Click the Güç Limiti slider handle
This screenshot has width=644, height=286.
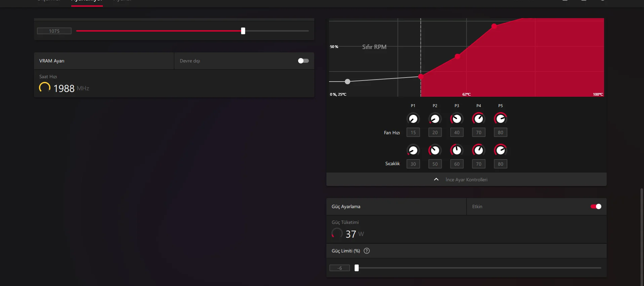point(357,268)
